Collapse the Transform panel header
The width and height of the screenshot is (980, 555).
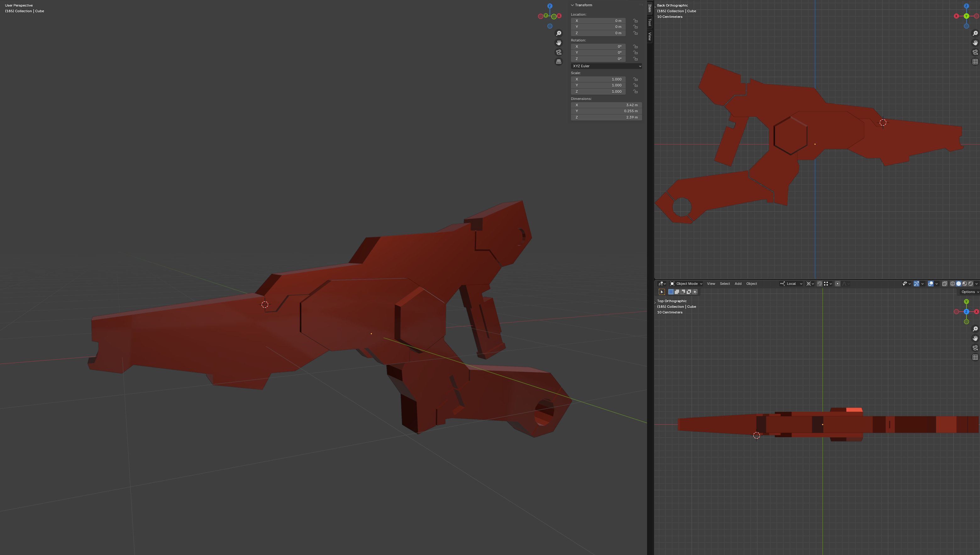[x=583, y=5]
